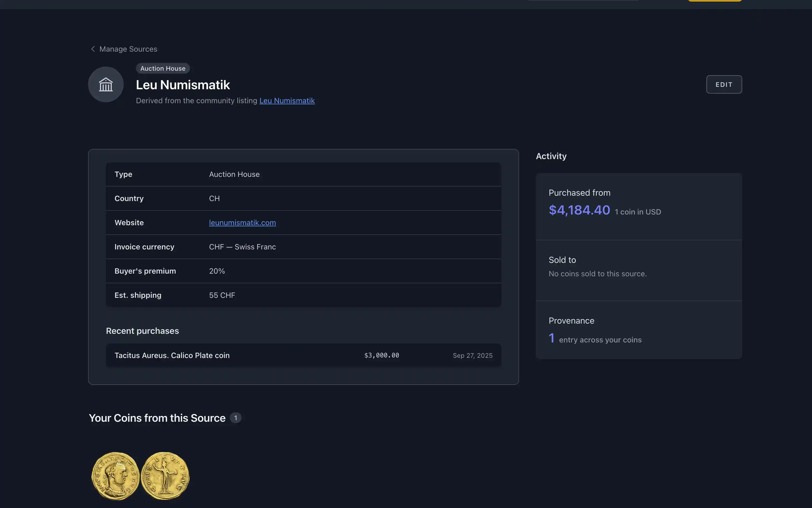The width and height of the screenshot is (812, 508).
Task: Click the Leu Numismatik page title
Action: click(183, 85)
